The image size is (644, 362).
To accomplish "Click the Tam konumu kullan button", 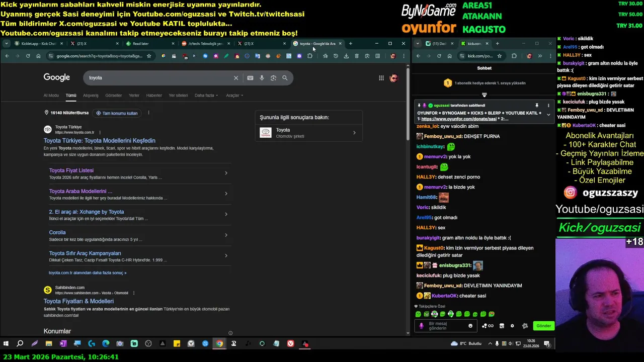I will [x=117, y=113].
